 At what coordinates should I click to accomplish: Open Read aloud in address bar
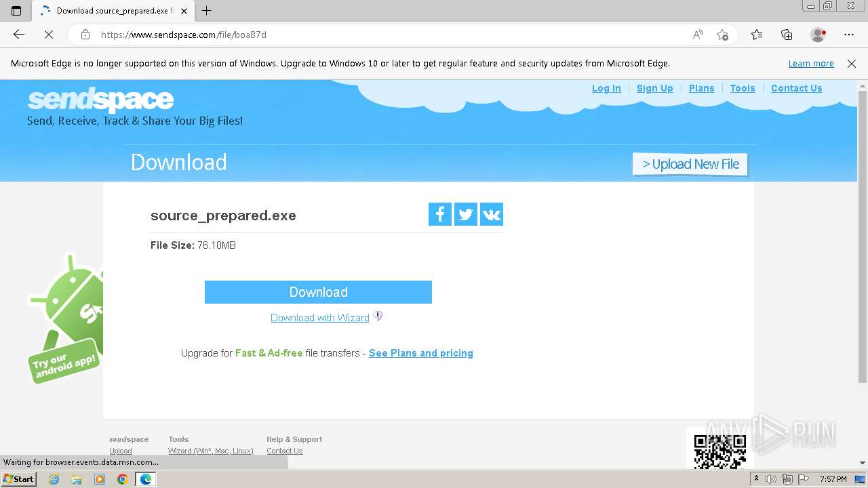tap(698, 35)
